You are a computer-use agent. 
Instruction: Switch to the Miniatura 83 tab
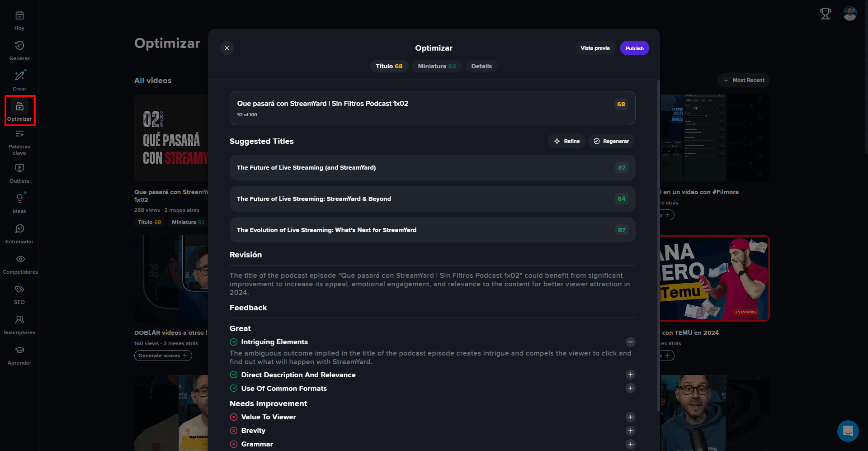[437, 66]
